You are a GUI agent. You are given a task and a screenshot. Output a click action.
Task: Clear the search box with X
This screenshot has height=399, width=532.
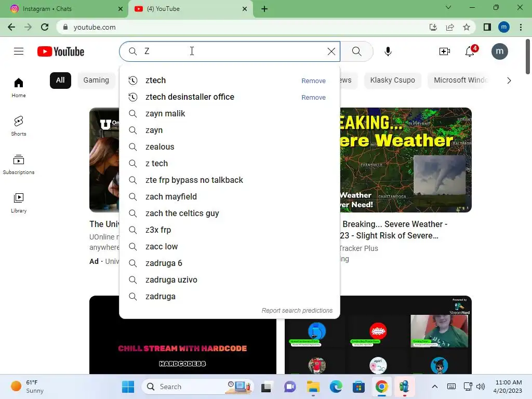click(x=331, y=51)
